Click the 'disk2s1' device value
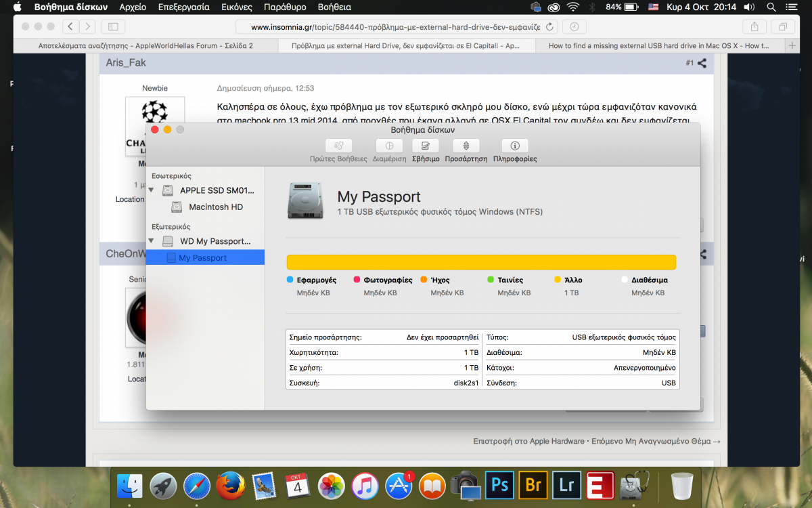 [466, 383]
